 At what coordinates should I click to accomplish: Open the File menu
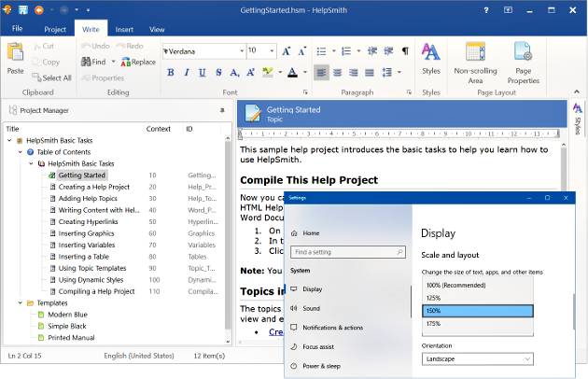[x=17, y=29]
